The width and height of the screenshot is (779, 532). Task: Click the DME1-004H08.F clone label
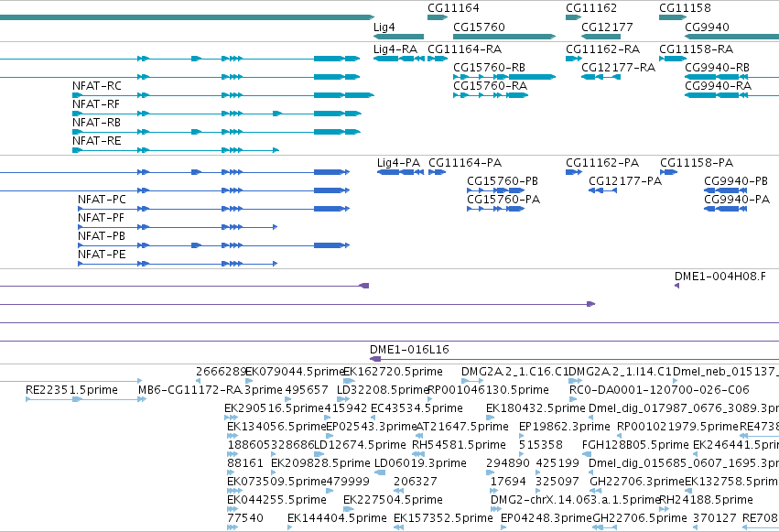719,277
